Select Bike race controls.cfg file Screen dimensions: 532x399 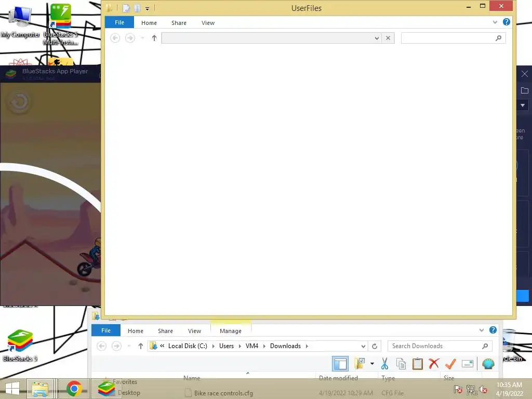click(223, 393)
